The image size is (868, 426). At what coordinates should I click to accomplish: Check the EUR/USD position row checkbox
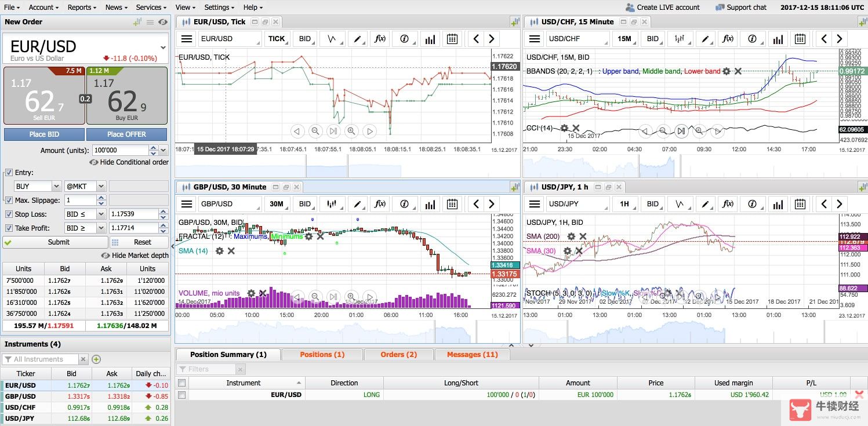pyautogui.click(x=182, y=395)
